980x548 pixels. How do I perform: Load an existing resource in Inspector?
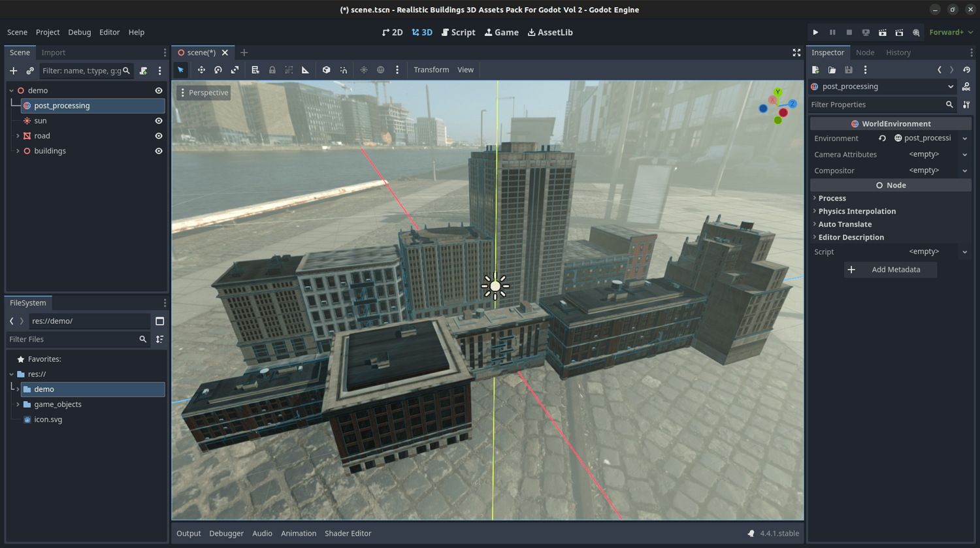(x=832, y=70)
